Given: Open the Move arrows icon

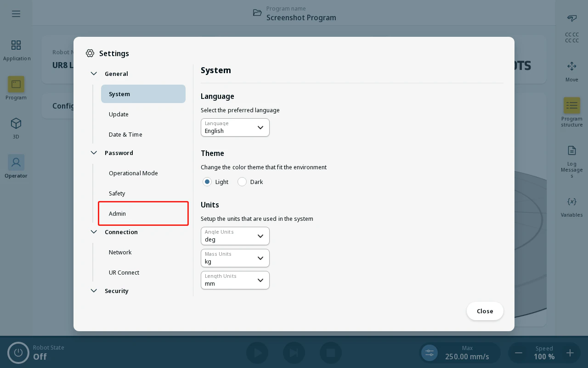Looking at the screenshot, I should click(x=572, y=66).
